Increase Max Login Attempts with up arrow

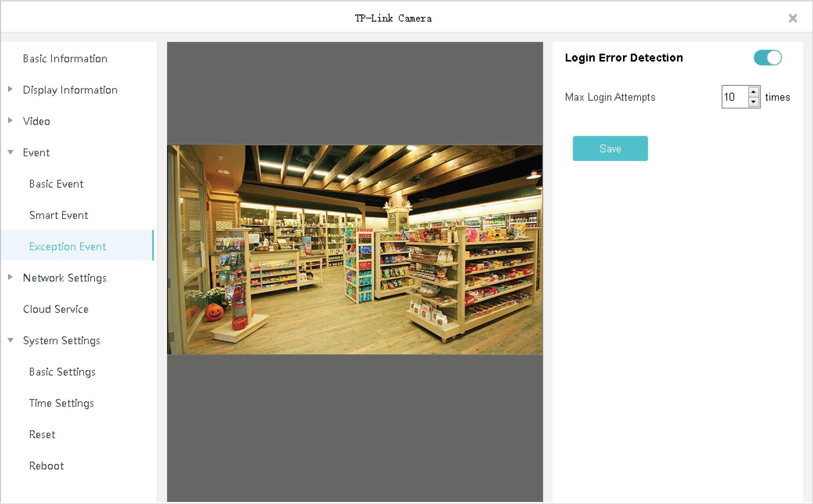click(x=753, y=92)
